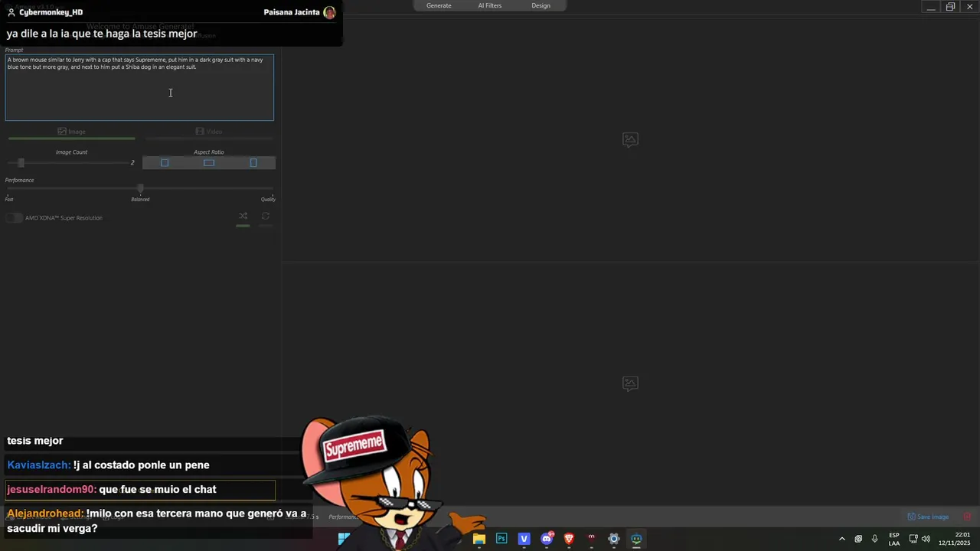Viewport: 980px width, 551px height.
Task: Move the Performance slider at Balanced
Action: point(140,188)
